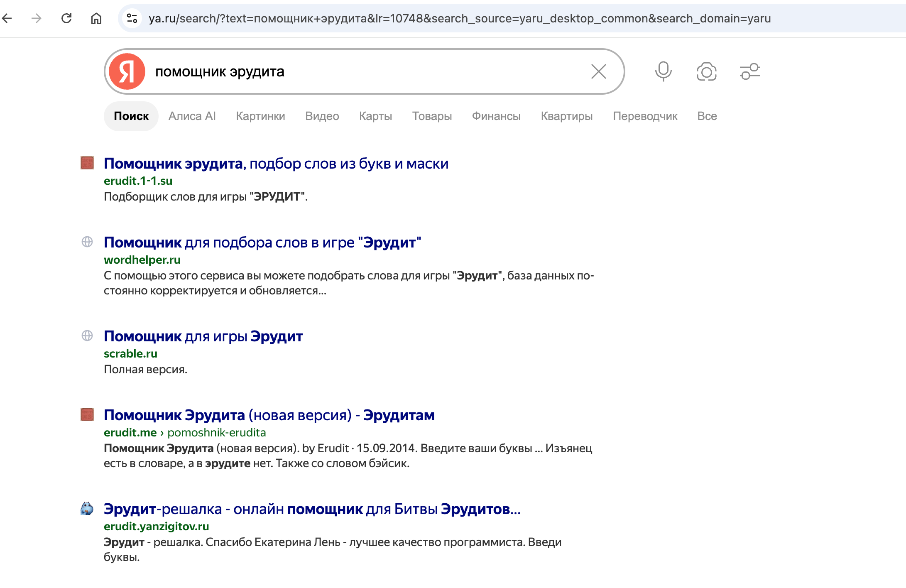906x588 pixels.
Task: Go to the browser home page
Action: (96, 18)
